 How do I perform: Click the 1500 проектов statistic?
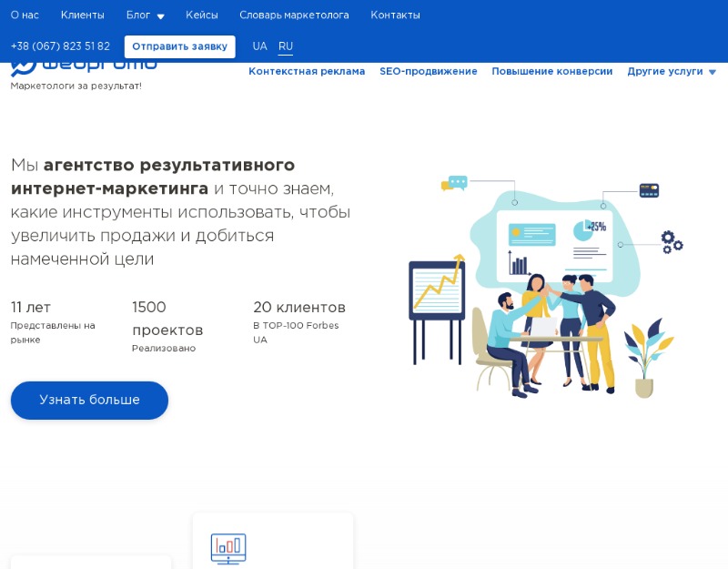[x=167, y=318]
